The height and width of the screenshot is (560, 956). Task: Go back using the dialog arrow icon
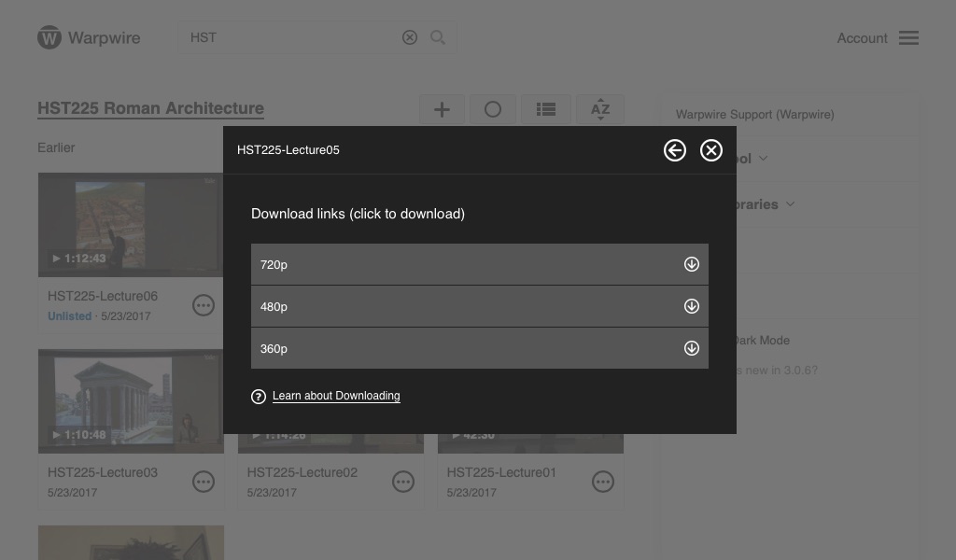click(x=674, y=150)
